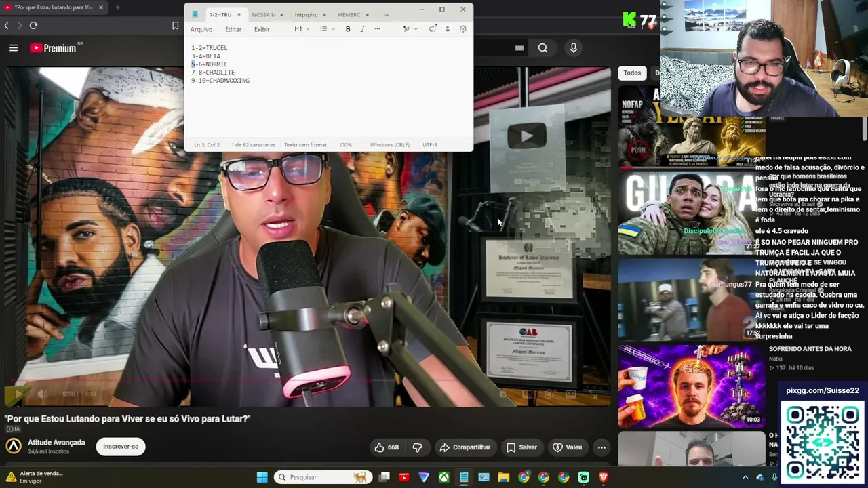This screenshot has width=868, height=488.
Task: Save the video with Salvar
Action: click(x=521, y=447)
